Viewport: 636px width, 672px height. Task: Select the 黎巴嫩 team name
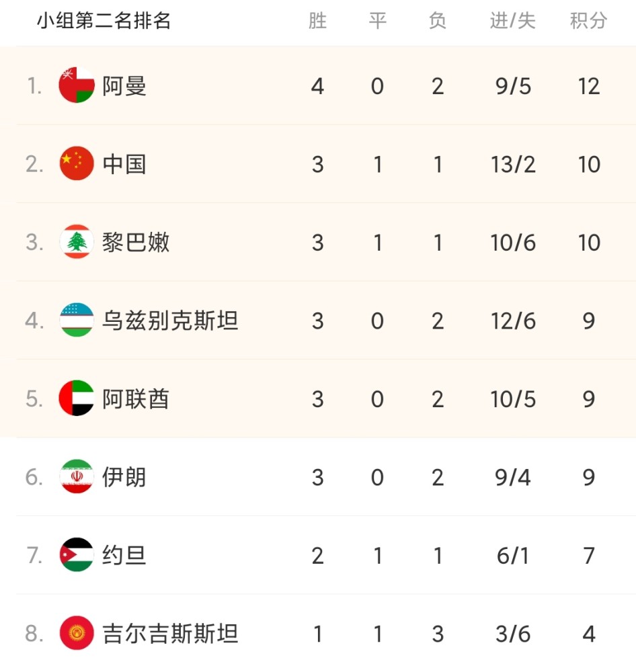(136, 242)
